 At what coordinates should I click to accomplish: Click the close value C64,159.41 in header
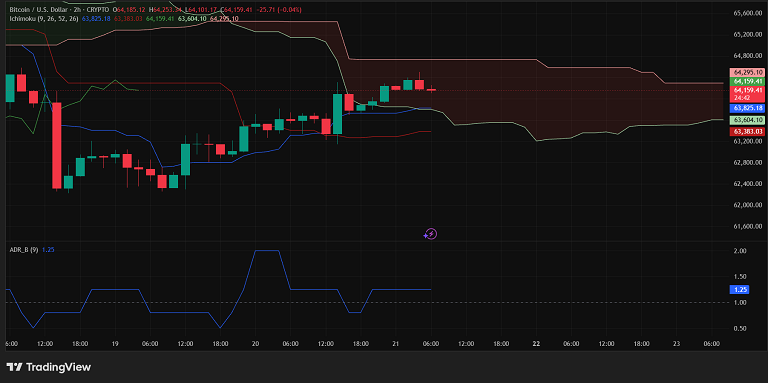tap(237, 10)
